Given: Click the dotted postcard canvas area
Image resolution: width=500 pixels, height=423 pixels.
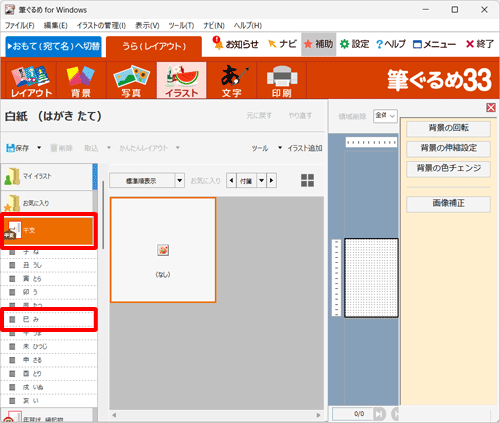Looking at the screenshot, I should [x=371, y=278].
